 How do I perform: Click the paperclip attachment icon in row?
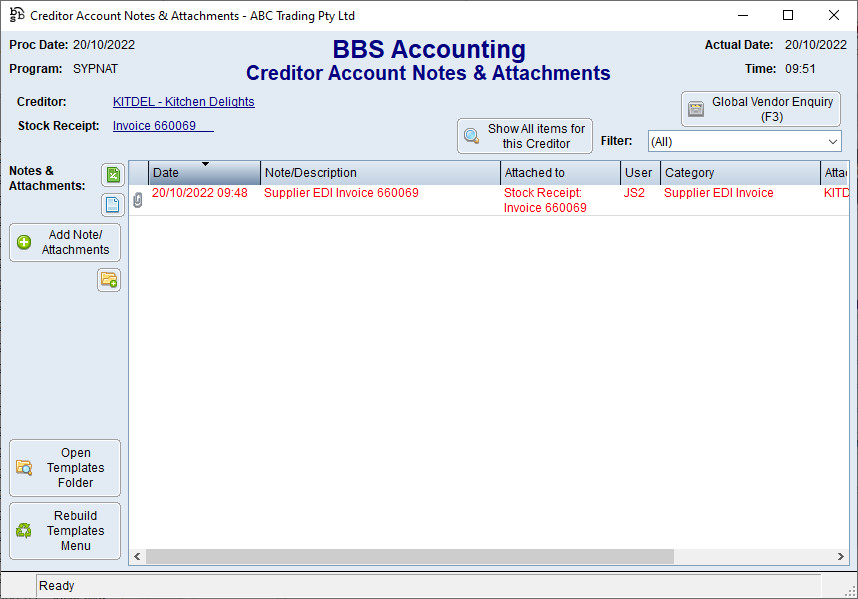[x=138, y=200]
